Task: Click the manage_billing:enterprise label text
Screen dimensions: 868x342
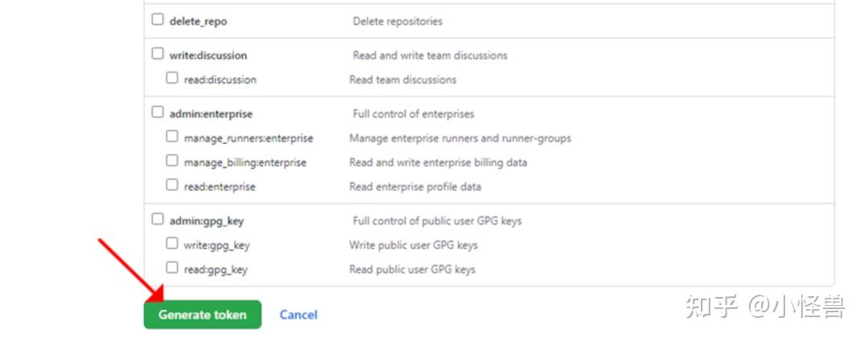Action: coord(245,162)
